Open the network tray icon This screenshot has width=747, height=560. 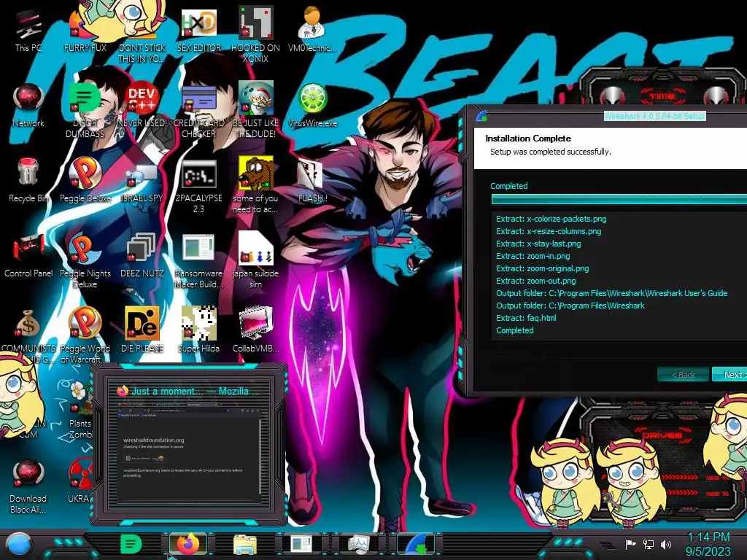click(648, 544)
